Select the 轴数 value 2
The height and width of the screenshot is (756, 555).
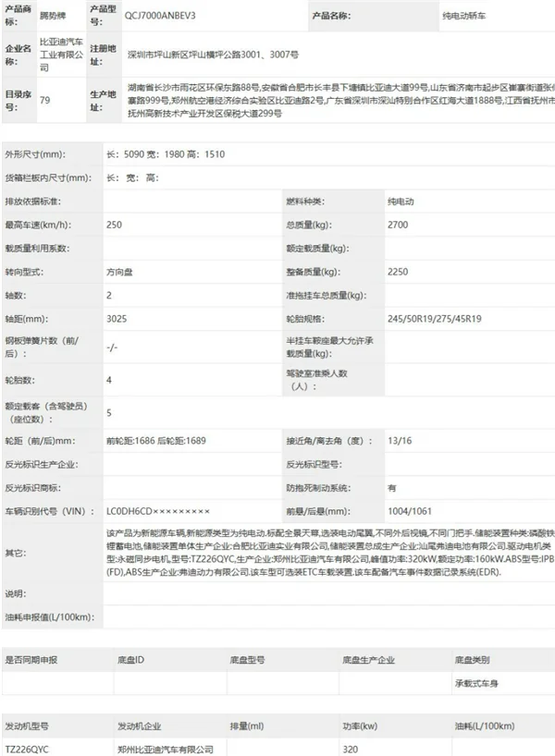[x=109, y=295]
